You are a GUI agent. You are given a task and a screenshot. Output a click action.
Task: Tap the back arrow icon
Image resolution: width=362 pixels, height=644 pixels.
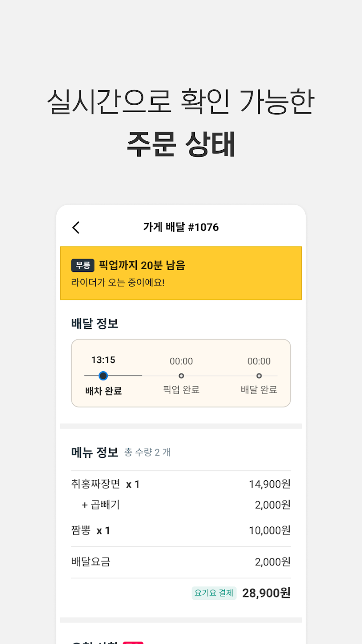coord(76,228)
